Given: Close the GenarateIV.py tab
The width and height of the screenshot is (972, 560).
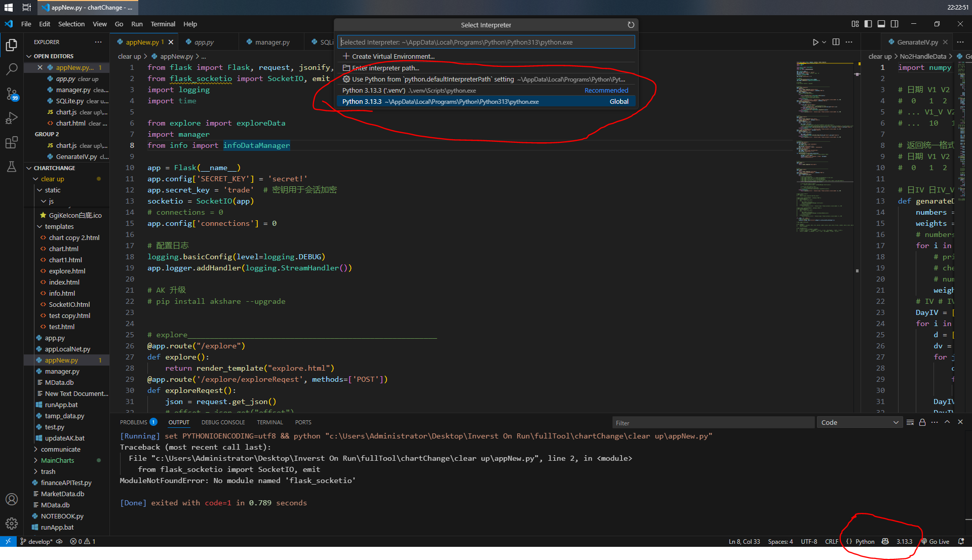Looking at the screenshot, I should pyautogui.click(x=945, y=42).
